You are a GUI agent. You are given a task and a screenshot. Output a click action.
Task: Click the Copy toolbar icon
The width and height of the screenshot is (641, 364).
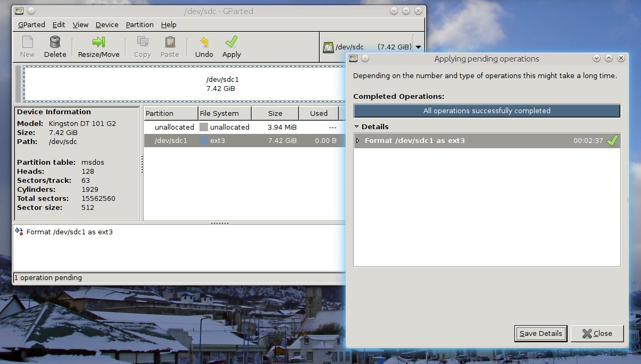[x=143, y=42]
